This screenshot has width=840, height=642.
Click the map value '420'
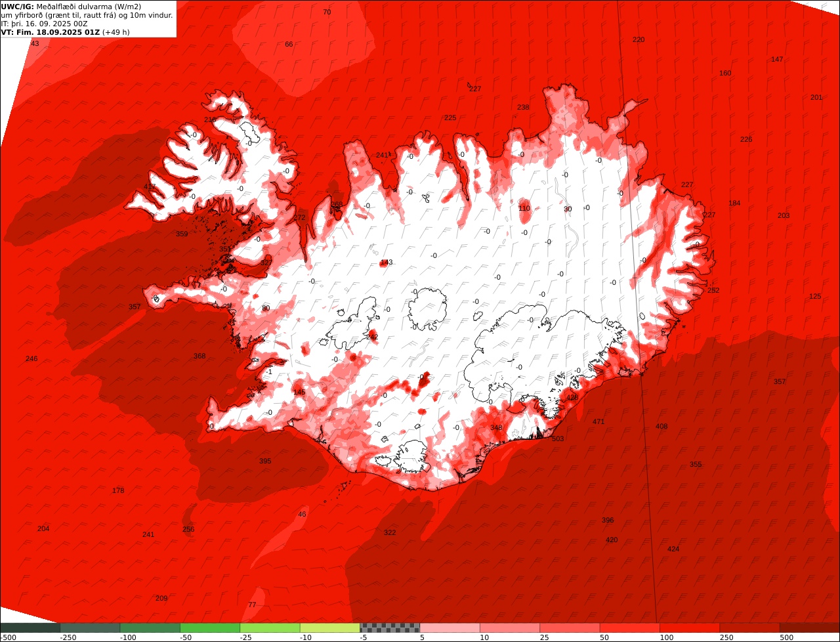point(612,540)
